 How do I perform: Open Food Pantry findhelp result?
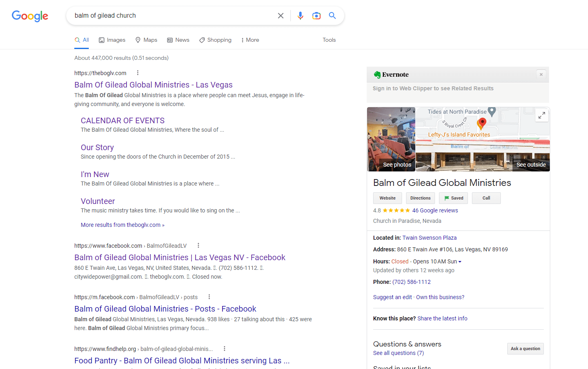(x=182, y=361)
